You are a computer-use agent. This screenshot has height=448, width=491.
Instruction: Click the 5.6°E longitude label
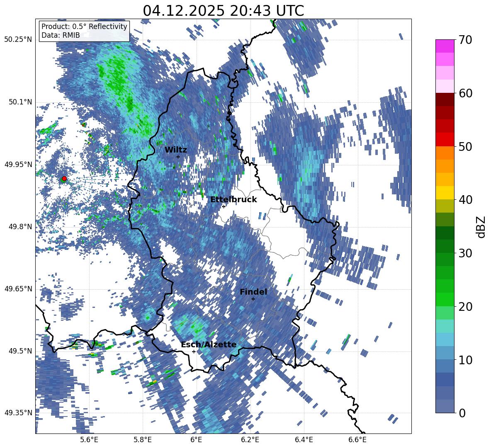coord(89,440)
